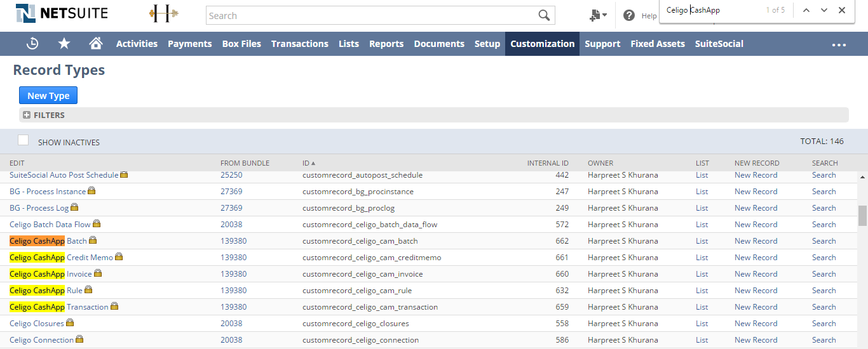The height and width of the screenshot is (349, 868).
Task: Click internal ID 572 cell
Action: [562, 225]
